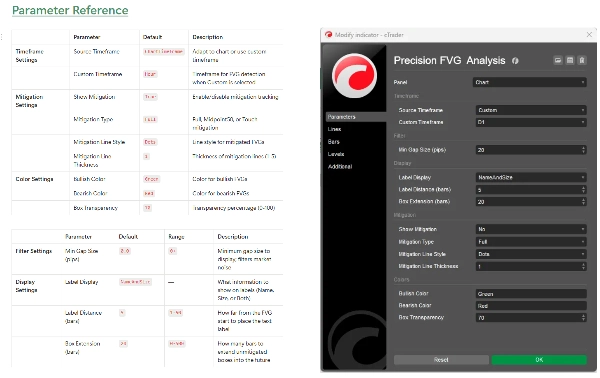This screenshot has width=600, height=378.
Task: Select the Additional tab in sidebar
Action: click(x=340, y=166)
